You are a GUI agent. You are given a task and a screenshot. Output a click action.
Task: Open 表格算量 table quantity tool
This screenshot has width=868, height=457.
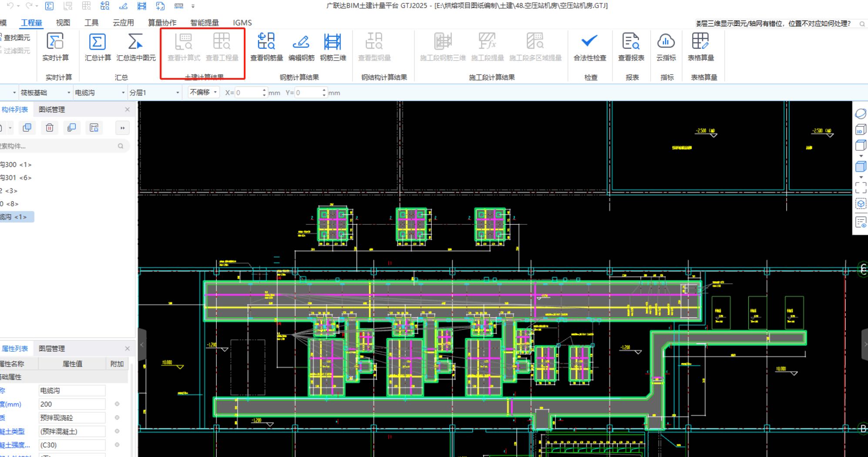701,47
